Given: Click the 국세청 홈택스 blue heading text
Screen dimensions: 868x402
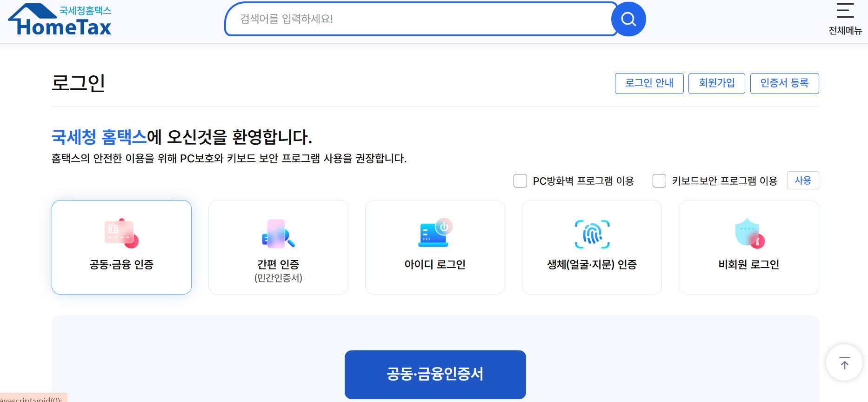Looking at the screenshot, I should [x=99, y=137].
